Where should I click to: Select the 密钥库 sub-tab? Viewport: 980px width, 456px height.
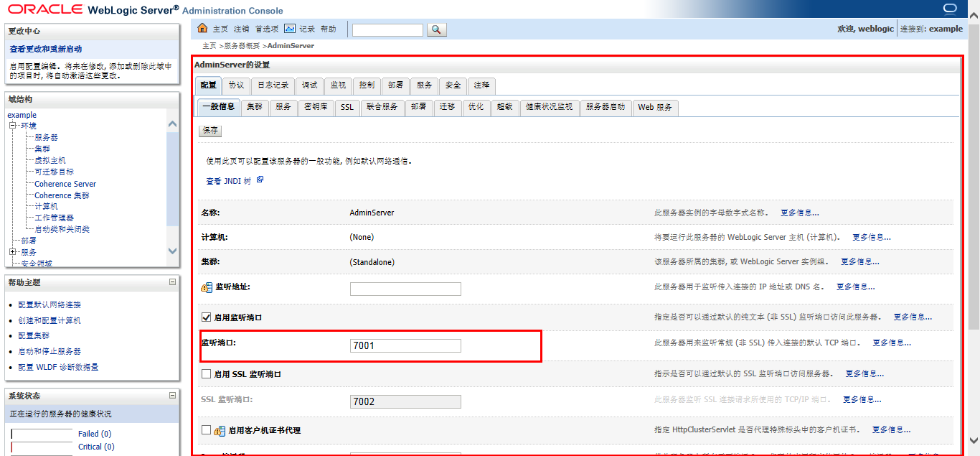tap(316, 107)
